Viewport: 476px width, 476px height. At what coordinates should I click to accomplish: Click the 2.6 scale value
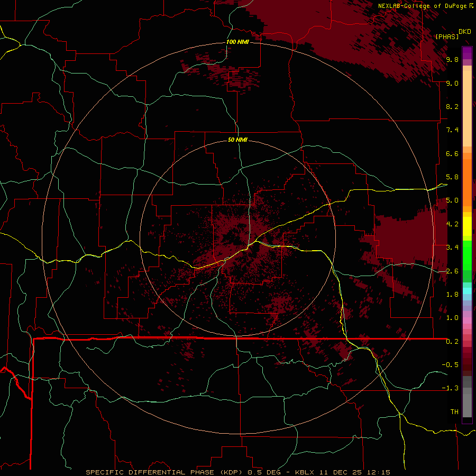point(452,271)
